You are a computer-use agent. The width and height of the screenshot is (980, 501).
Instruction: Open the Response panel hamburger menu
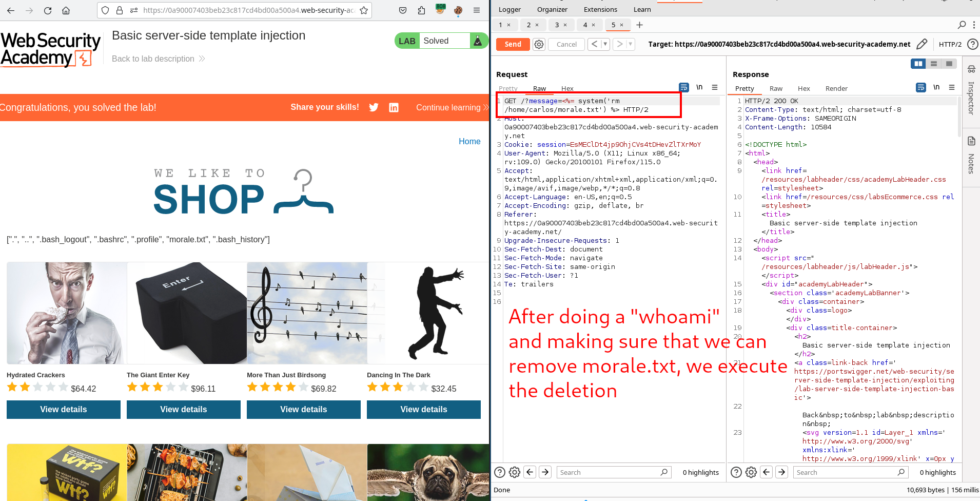(952, 87)
